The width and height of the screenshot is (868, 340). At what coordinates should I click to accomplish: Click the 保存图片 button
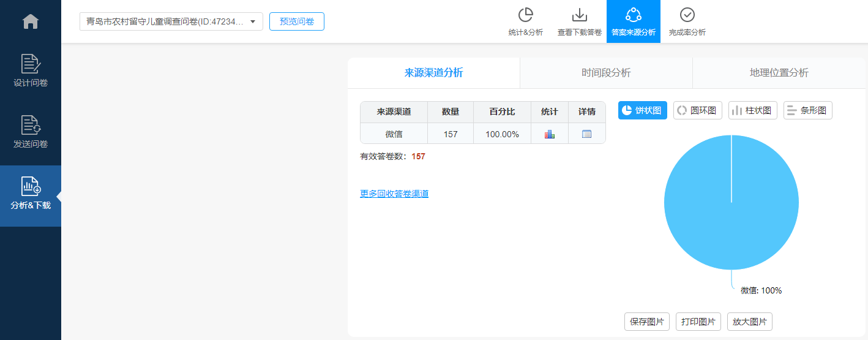[646, 322]
